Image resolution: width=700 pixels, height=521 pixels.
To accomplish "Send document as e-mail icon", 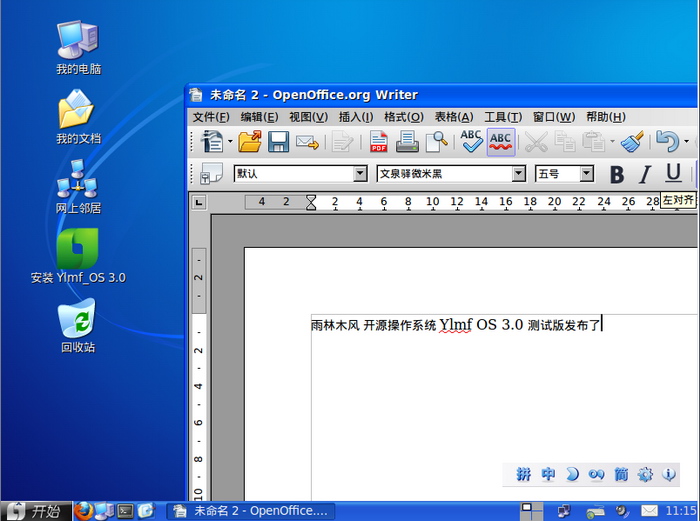I will pos(307,142).
